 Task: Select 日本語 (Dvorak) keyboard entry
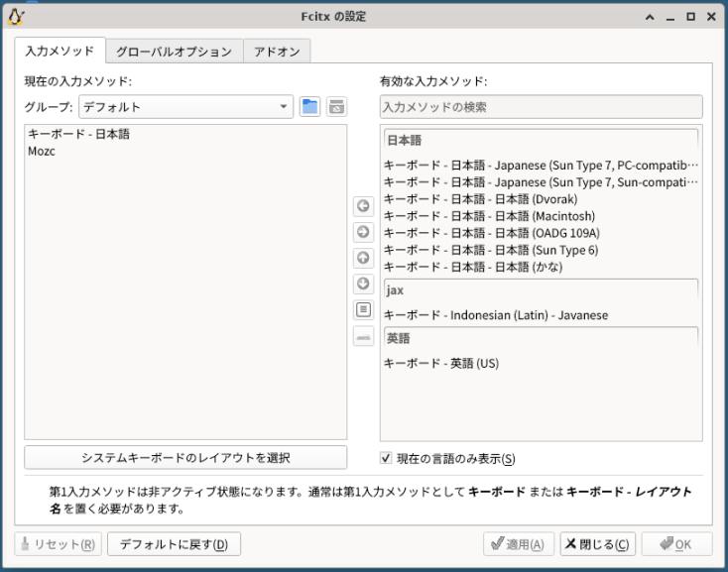pos(541,199)
